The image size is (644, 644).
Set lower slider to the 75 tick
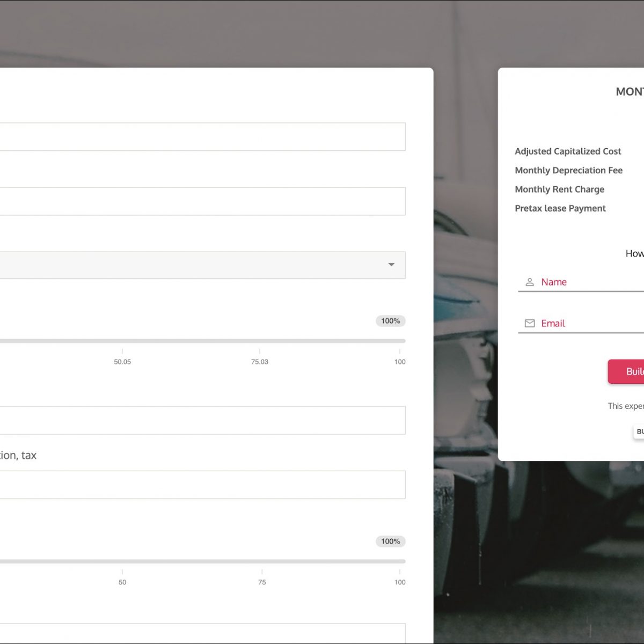262,561
